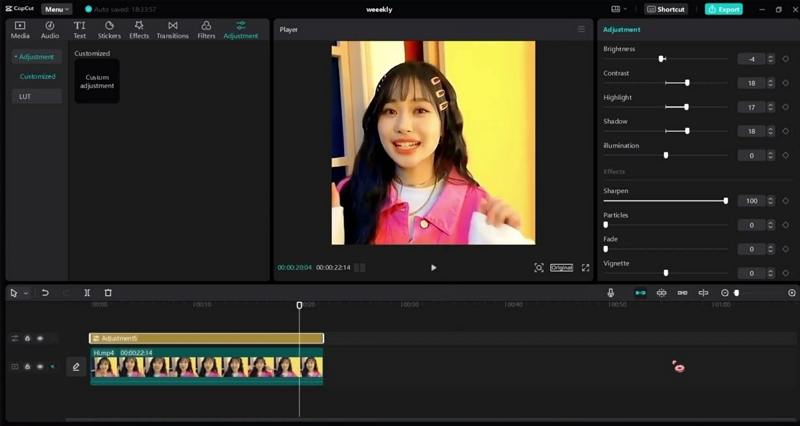
Task: Add a Sharpen keyframe diamond
Action: point(786,201)
